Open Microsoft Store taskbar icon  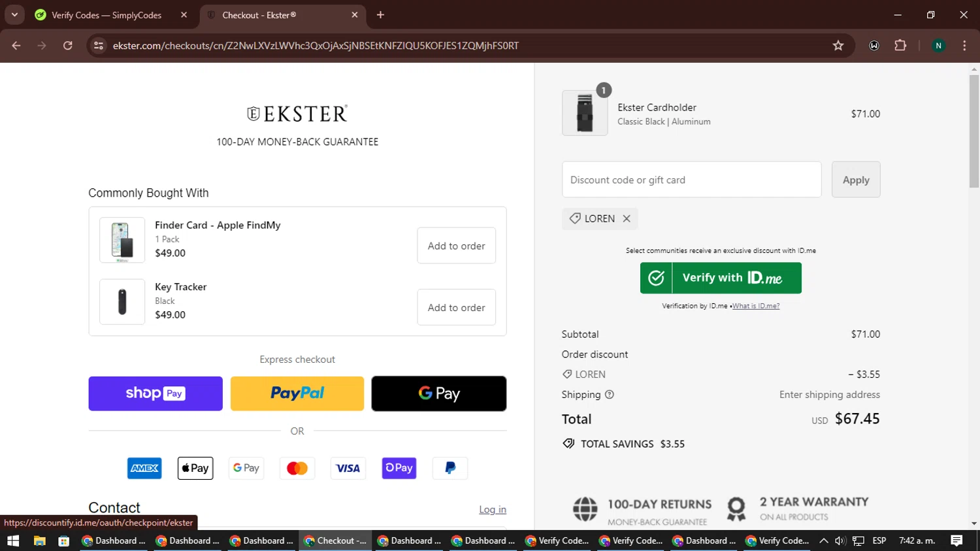pos(64,541)
